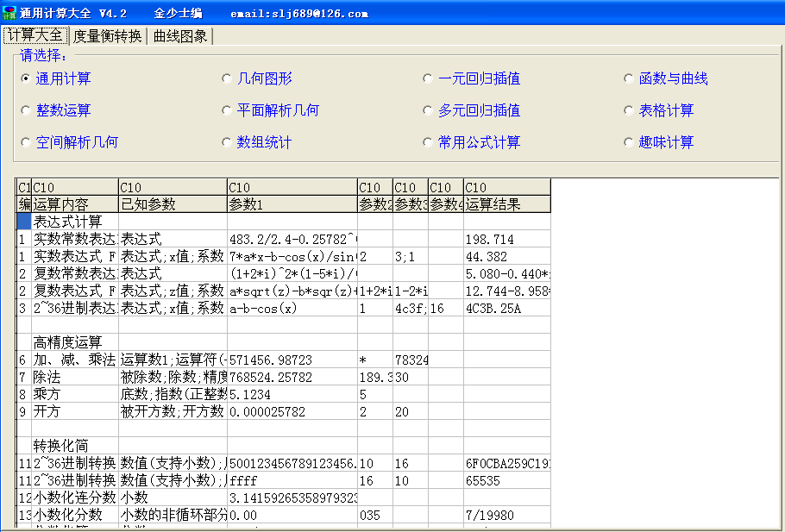Select the 转换化简 section cell
Screen dimensions: 785x532
[75, 446]
